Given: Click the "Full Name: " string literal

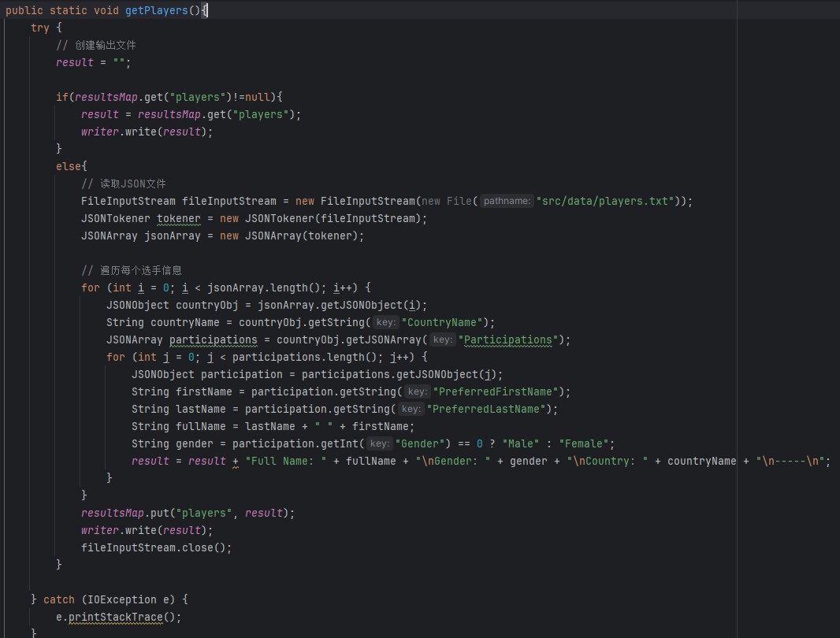Looking at the screenshot, I should (286, 461).
